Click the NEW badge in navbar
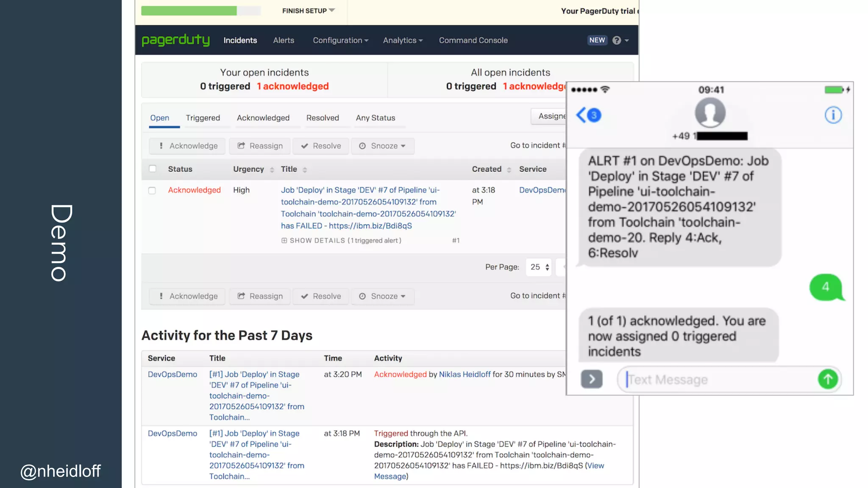 (597, 40)
